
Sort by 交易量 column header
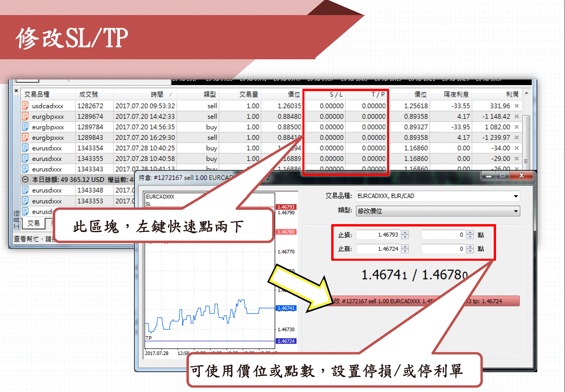tap(240, 94)
